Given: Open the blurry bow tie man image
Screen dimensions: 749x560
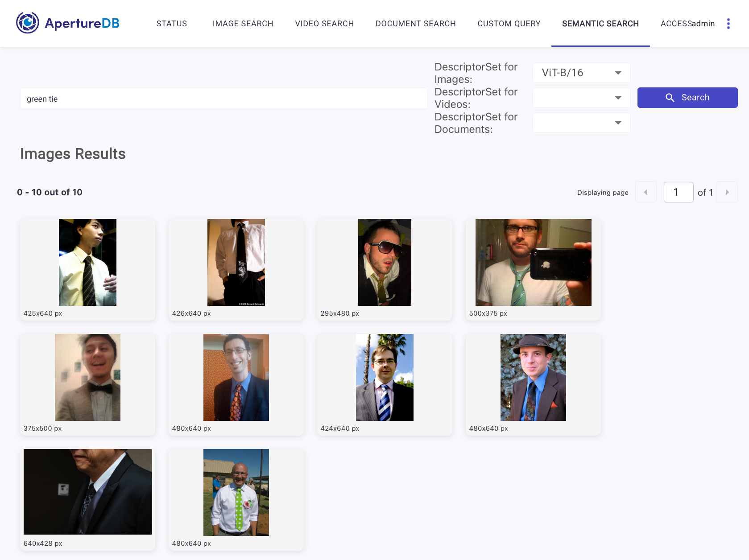Looking at the screenshot, I should [87, 377].
